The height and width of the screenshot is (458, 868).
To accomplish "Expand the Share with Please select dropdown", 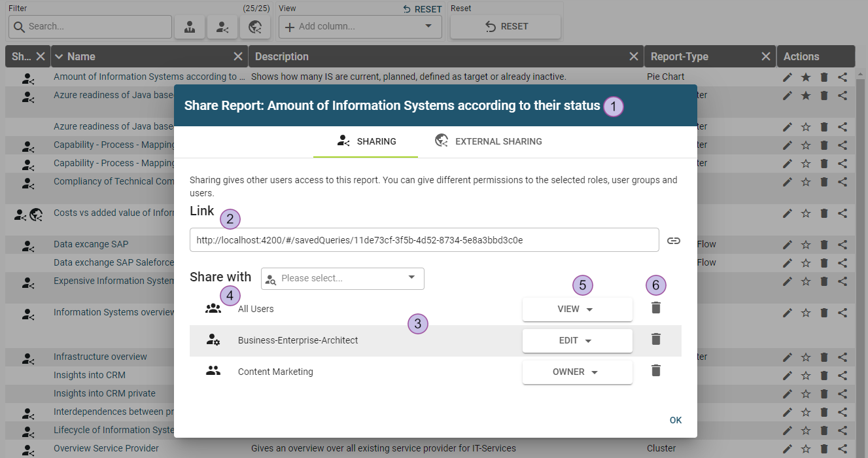I will pyautogui.click(x=343, y=278).
